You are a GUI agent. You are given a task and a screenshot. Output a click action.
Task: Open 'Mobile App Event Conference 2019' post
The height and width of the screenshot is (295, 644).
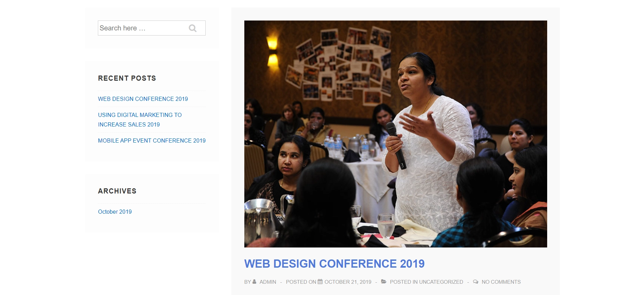[x=152, y=140]
